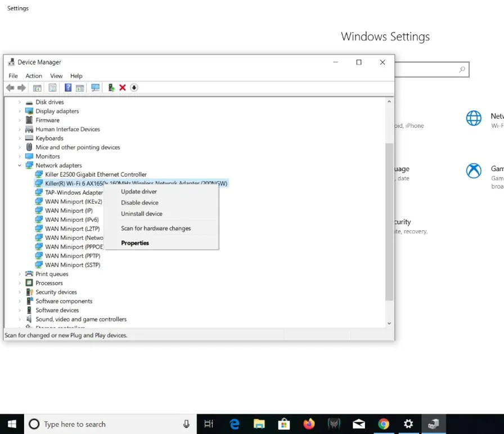Click the red X Uninstall device toolbar icon
504x434 pixels.
123,87
